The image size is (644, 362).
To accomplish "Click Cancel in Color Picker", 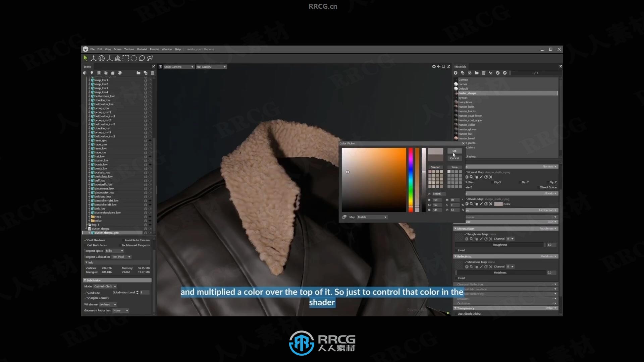I will tap(454, 158).
